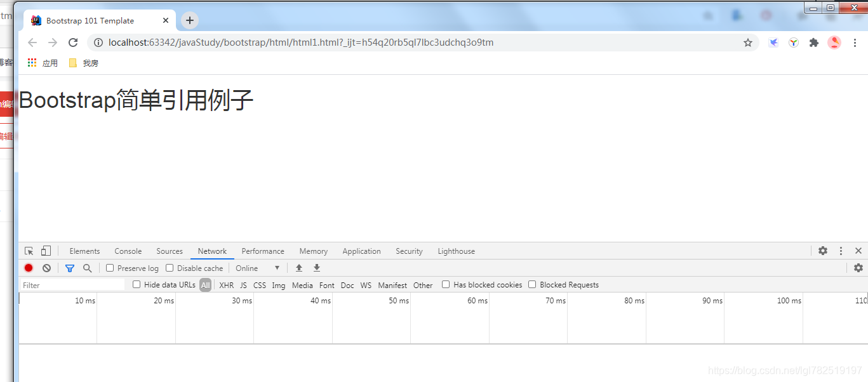The image size is (868, 382).
Task: Filter requests by Img
Action: [279, 285]
